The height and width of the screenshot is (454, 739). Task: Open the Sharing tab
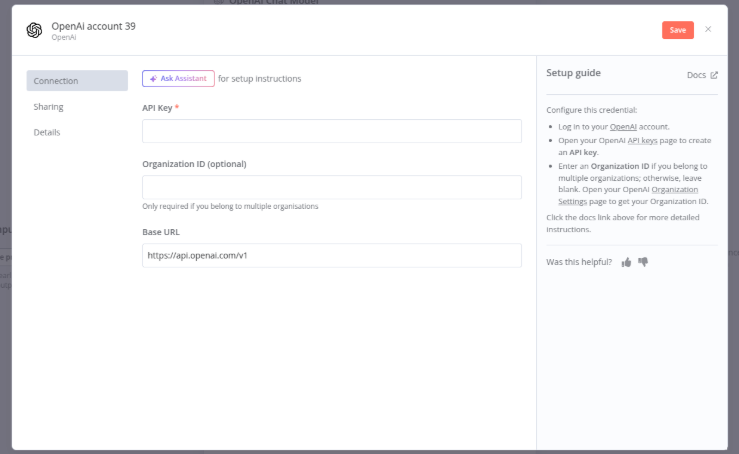pos(49,107)
